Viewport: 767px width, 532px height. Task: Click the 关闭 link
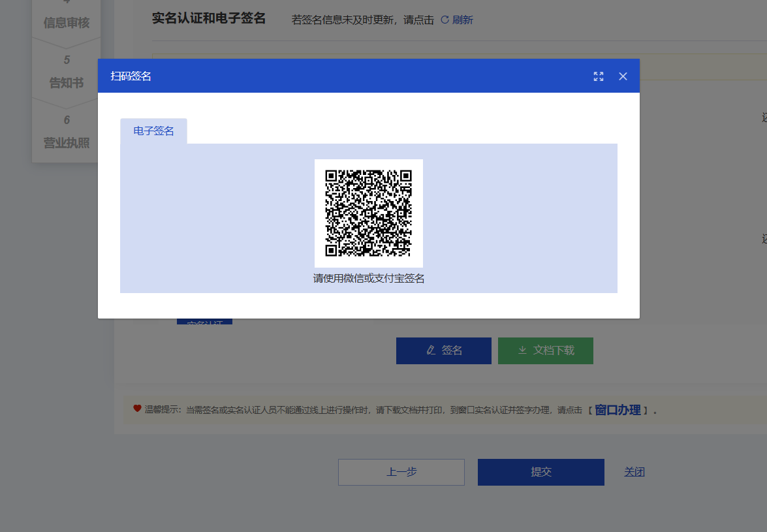coord(634,472)
